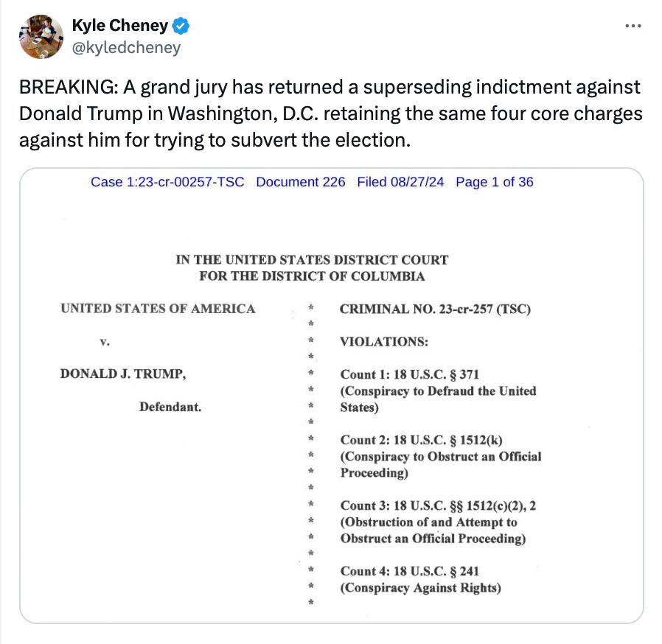Open the tweet's three-dot more menu
The width and height of the screenshot is (662, 644).
(x=633, y=27)
